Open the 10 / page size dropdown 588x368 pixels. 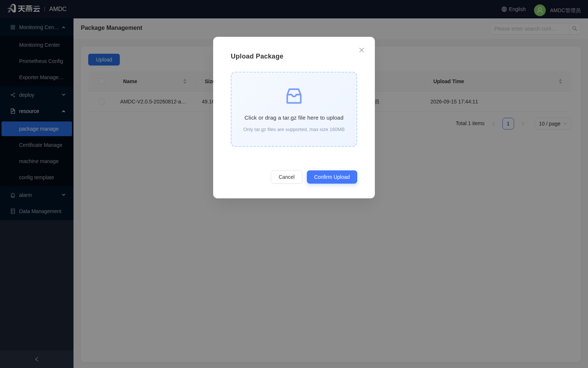point(553,124)
